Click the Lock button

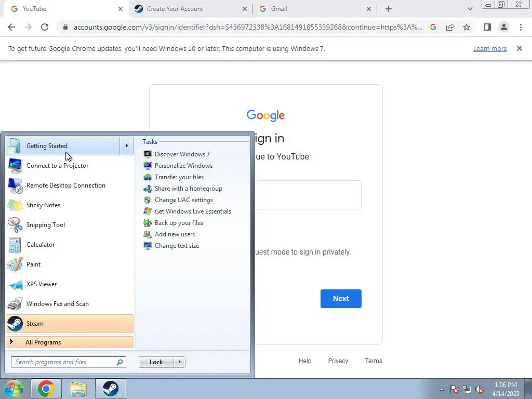point(156,362)
